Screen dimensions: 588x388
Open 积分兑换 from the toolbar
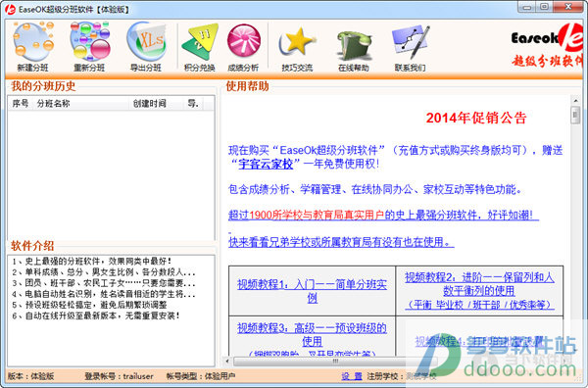pyautogui.click(x=200, y=47)
